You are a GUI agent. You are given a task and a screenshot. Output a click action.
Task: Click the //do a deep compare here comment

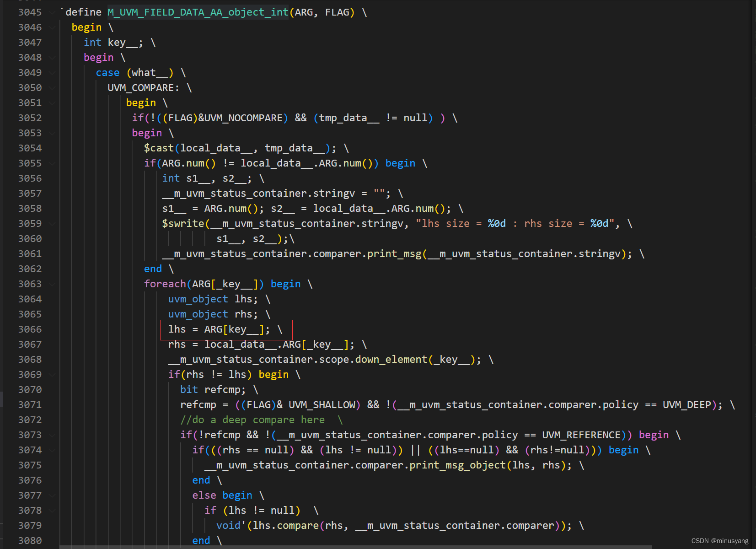(x=253, y=420)
